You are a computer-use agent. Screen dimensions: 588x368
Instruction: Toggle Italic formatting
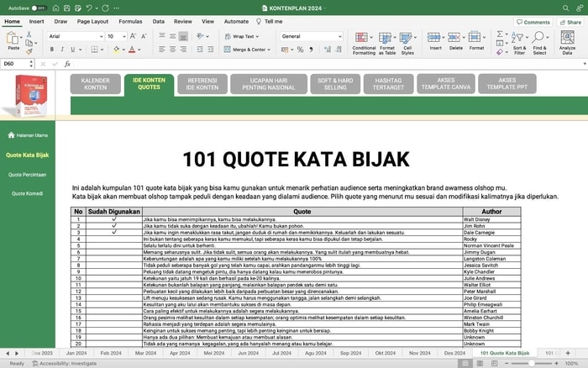click(62, 50)
